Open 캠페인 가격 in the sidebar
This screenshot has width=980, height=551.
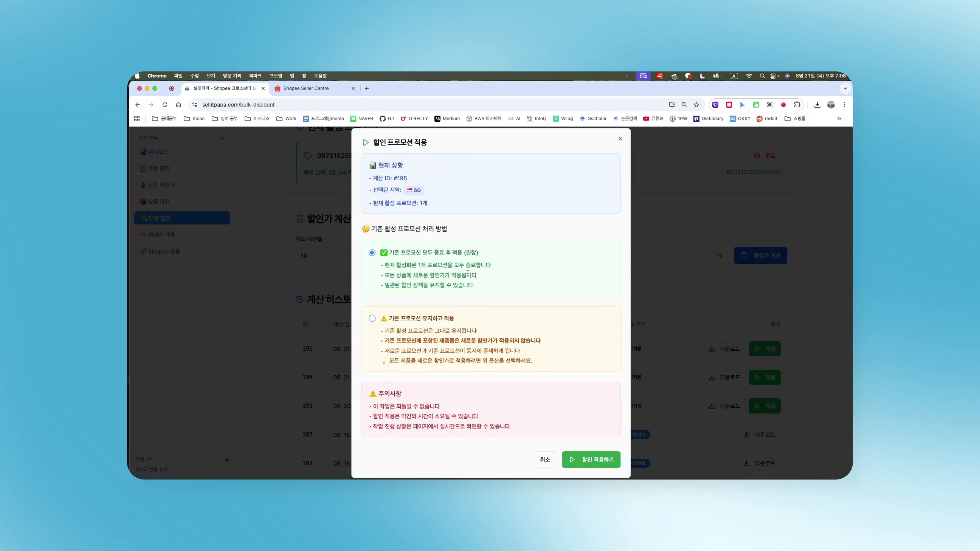point(161,234)
